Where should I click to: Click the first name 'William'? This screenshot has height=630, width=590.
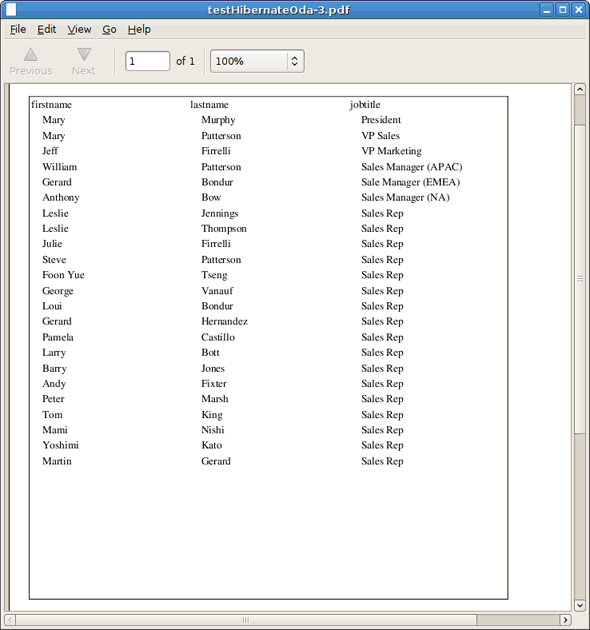[x=59, y=167]
